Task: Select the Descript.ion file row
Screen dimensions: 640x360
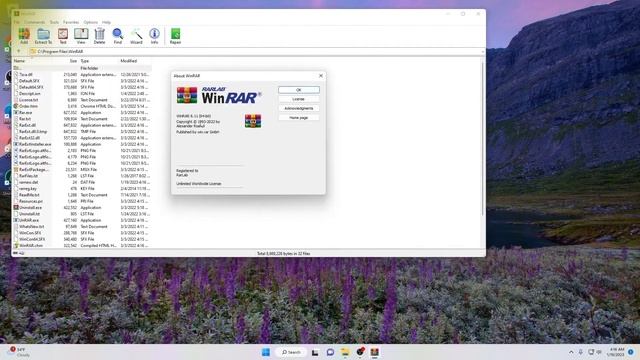Action: [82, 93]
